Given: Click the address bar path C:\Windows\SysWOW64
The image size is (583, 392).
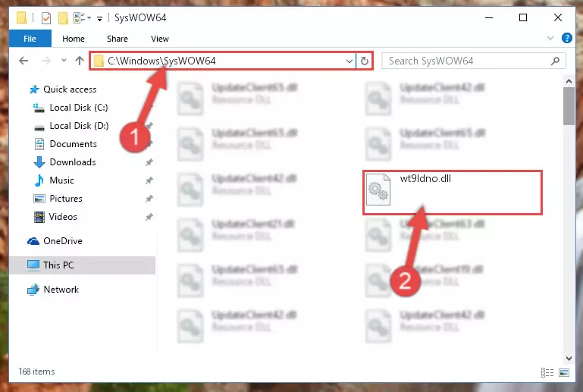Looking at the screenshot, I should 161,61.
